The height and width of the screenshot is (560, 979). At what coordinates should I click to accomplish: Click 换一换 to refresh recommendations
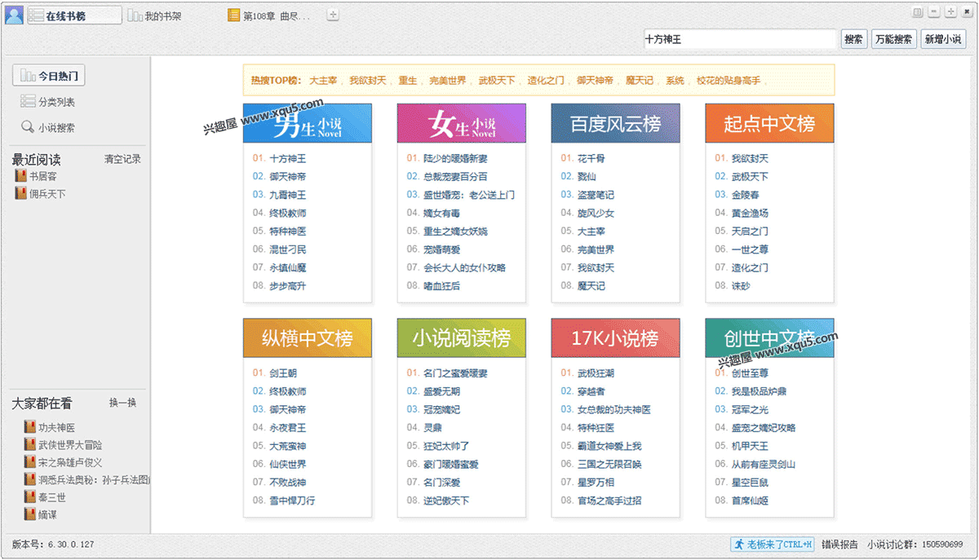tap(122, 403)
